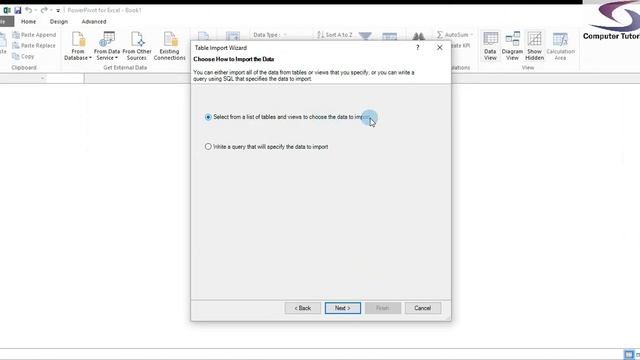
Task: Click Sort A to Z
Action: (335, 35)
